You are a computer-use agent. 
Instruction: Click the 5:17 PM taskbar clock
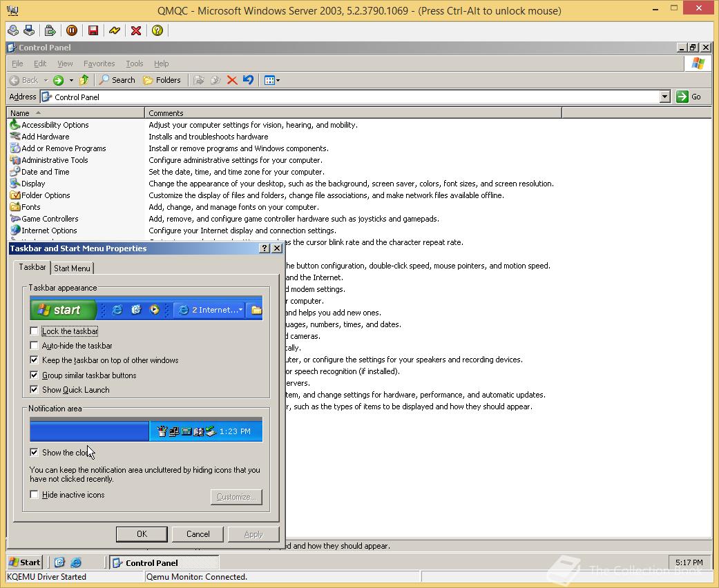pos(689,562)
